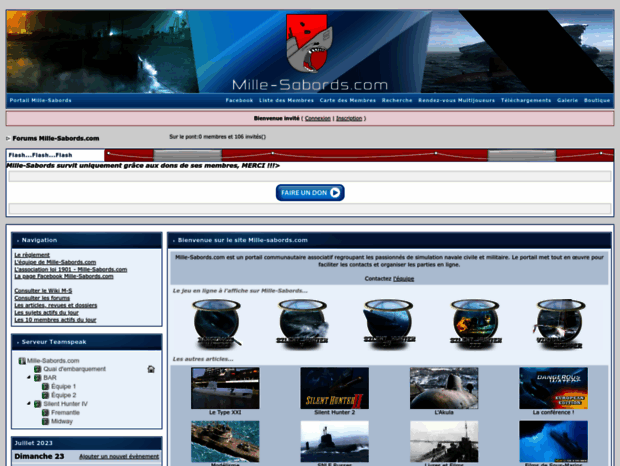Viewport: 620px width, 466px height.
Task: Open Boutique in the nav bar
Action: click(597, 100)
